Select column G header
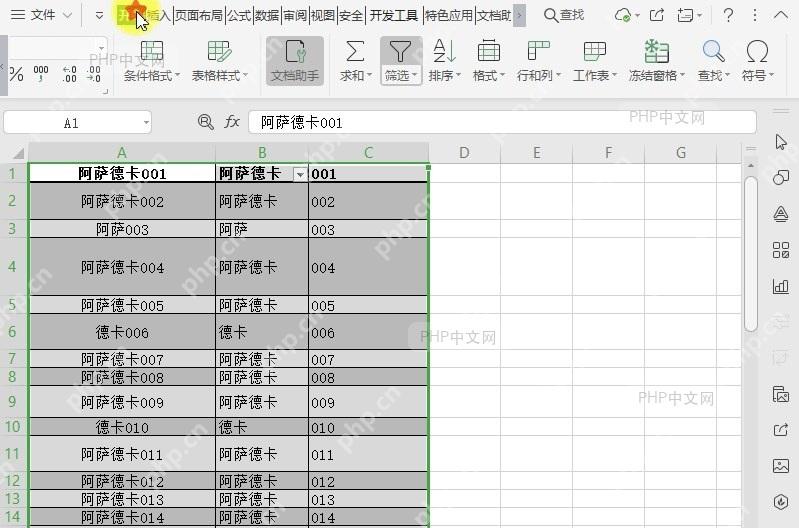The image size is (799, 528). (x=681, y=152)
